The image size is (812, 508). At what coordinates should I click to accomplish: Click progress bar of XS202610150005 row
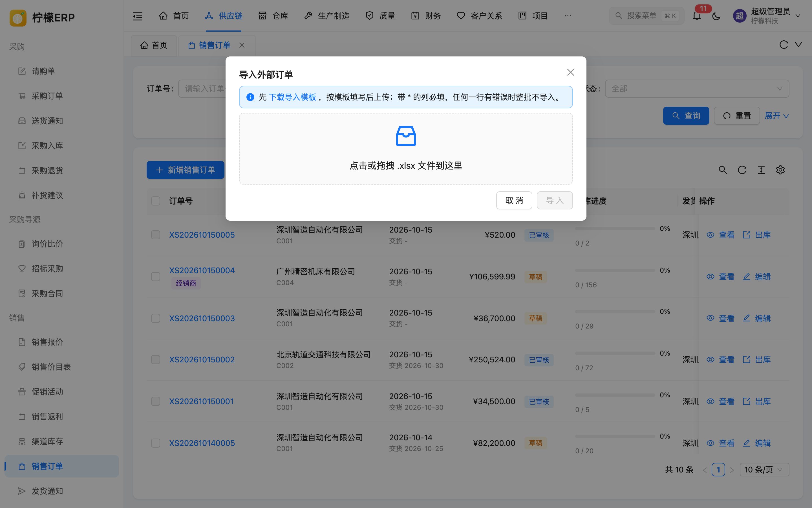coord(615,229)
